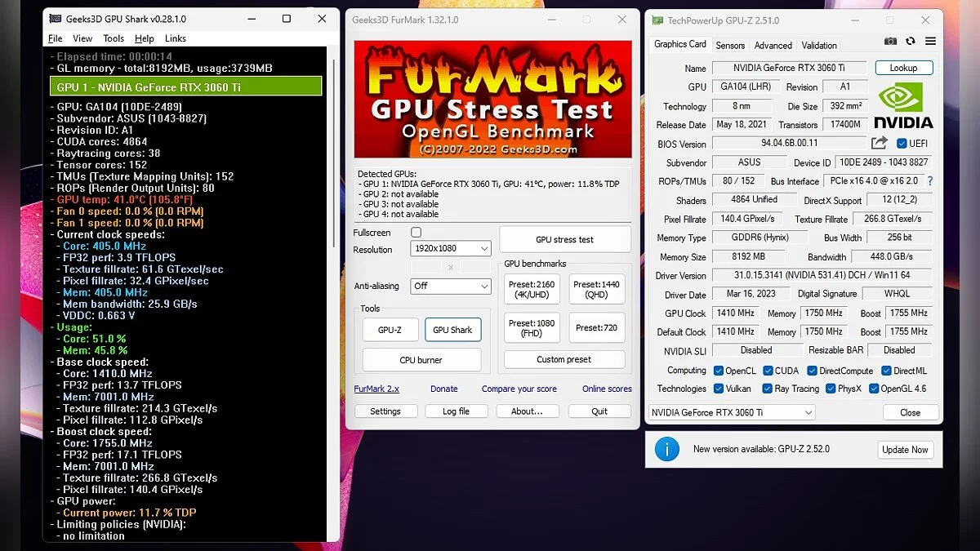
Task: Select the GPU 1 RTX 3060 Ti header bar
Action: click(186, 87)
